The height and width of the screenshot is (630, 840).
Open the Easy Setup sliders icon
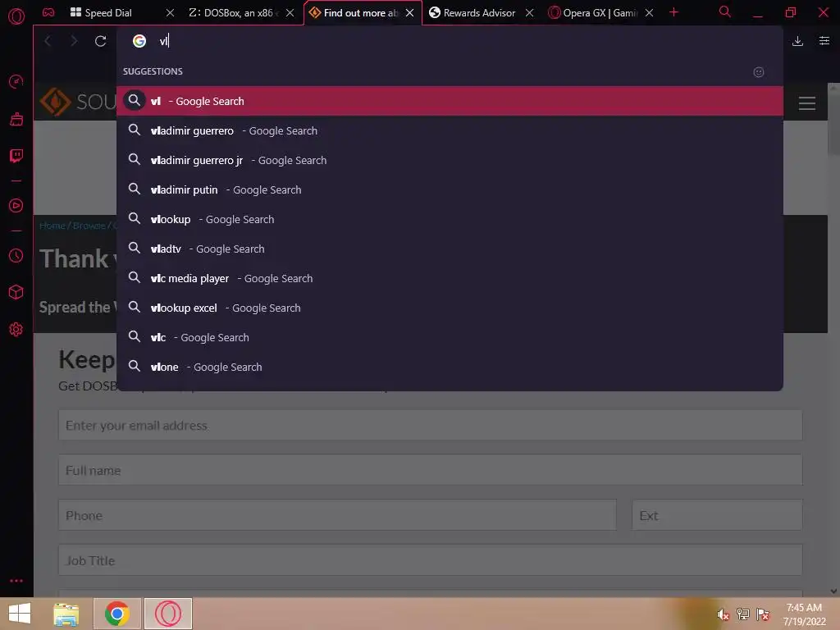tap(824, 41)
